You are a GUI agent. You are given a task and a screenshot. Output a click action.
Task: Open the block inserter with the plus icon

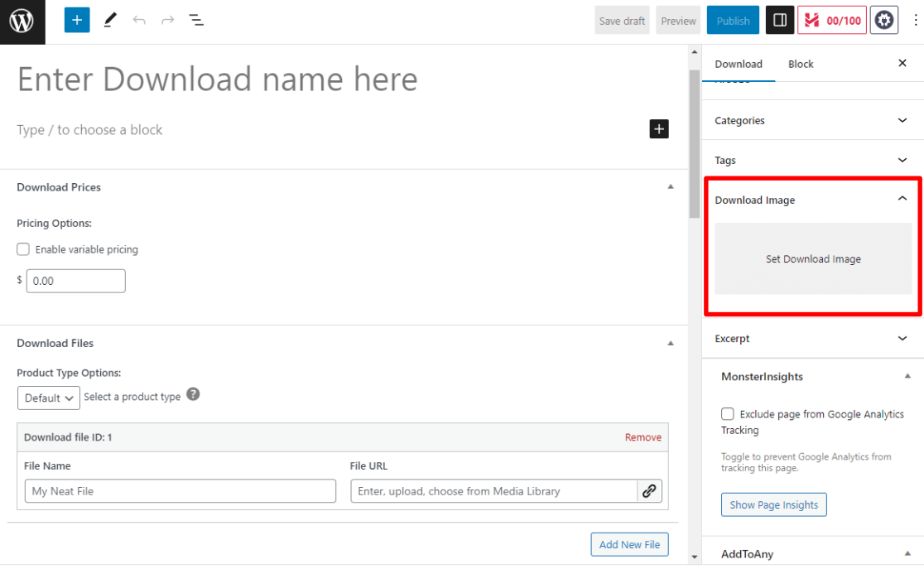[x=77, y=19]
